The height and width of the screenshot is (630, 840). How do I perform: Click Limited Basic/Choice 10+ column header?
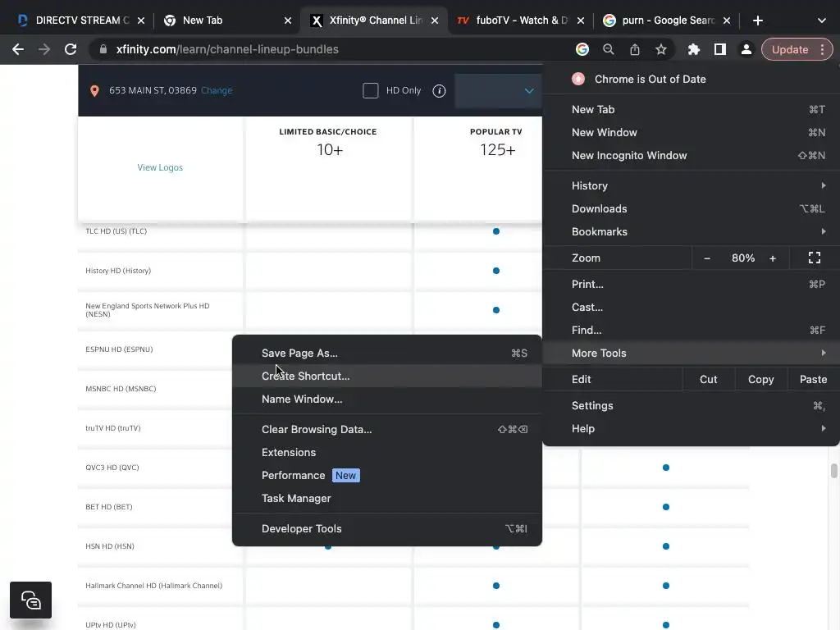pos(328,143)
